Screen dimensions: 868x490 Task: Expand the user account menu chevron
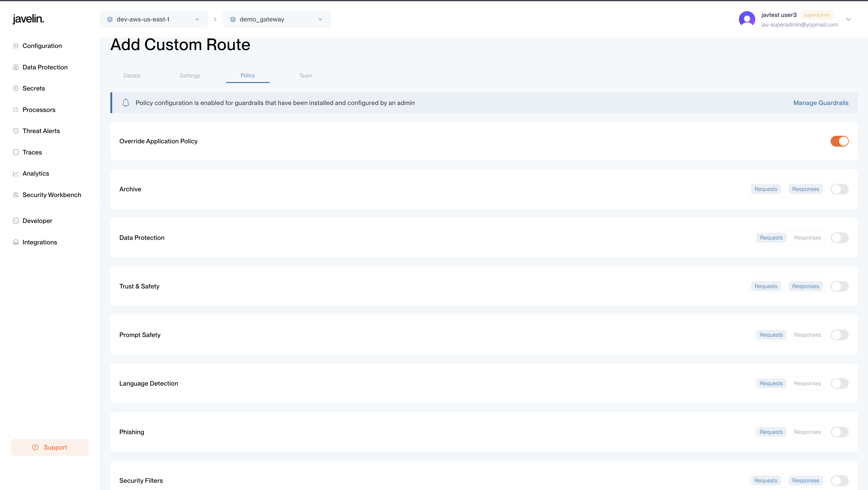coord(848,20)
